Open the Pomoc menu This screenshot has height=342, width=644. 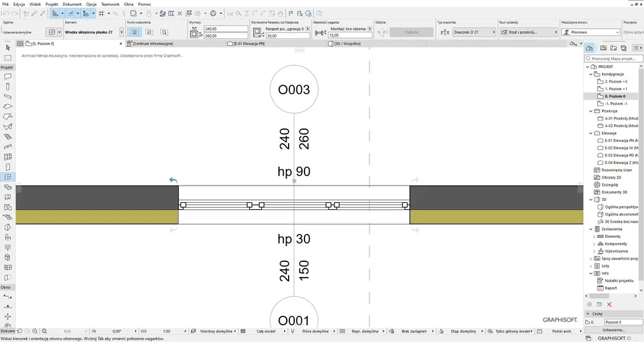[x=144, y=4]
